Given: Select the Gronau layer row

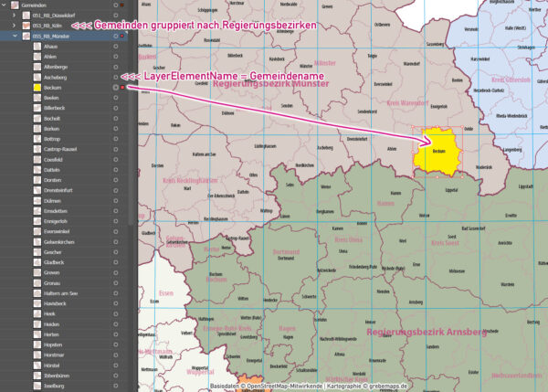Looking at the screenshot, I should [x=64, y=283].
